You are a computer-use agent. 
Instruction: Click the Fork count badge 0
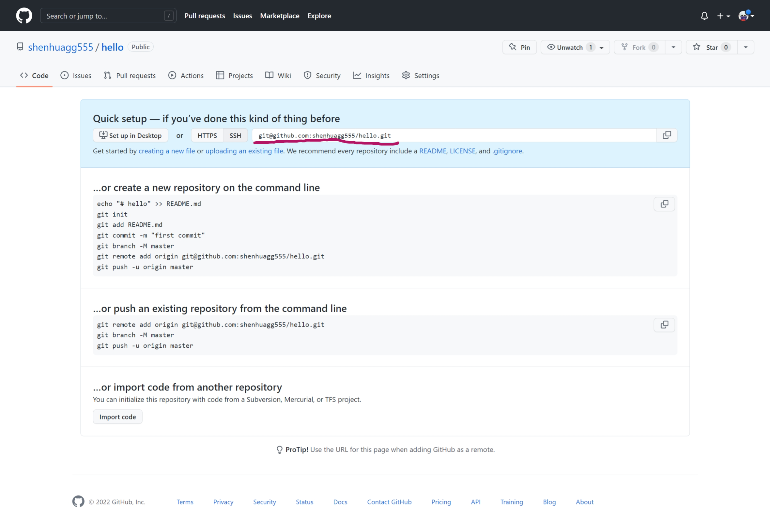pyautogui.click(x=654, y=47)
